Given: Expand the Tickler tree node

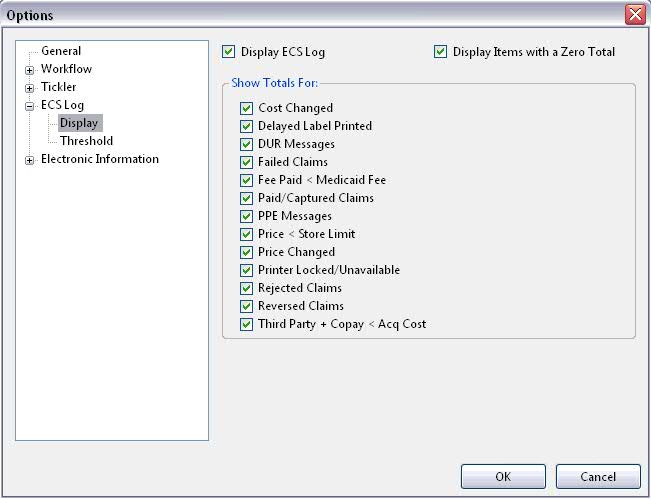Looking at the screenshot, I should (x=29, y=88).
